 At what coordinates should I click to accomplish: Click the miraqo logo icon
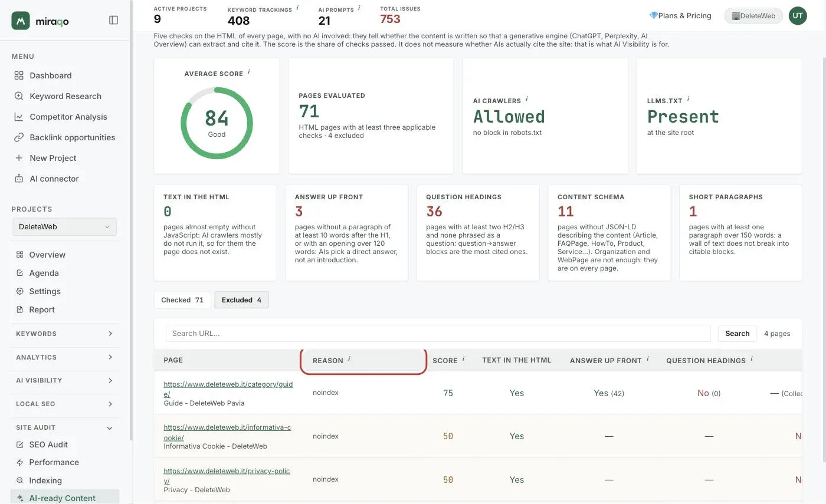point(21,21)
